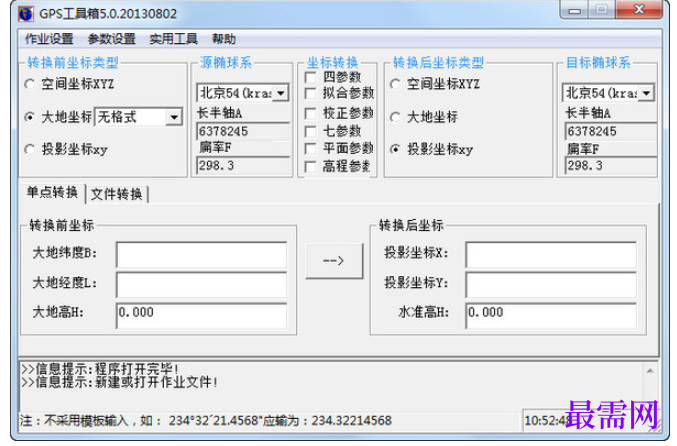The image size is (677, 446).
Task: Click target 扁率F field 298.3
Action: 611,166
